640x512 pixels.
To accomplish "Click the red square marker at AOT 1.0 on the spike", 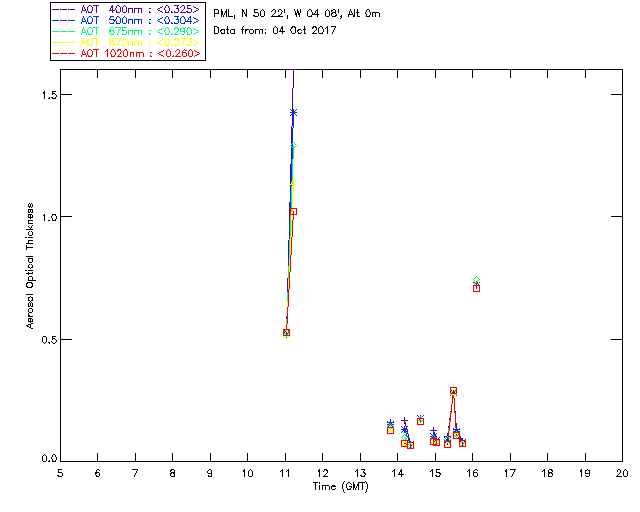I will 293,211.
